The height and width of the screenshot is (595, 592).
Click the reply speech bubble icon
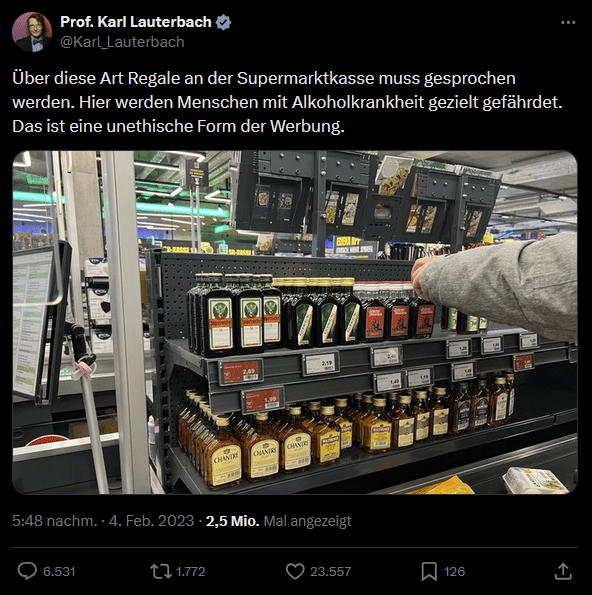pos(27,571)
